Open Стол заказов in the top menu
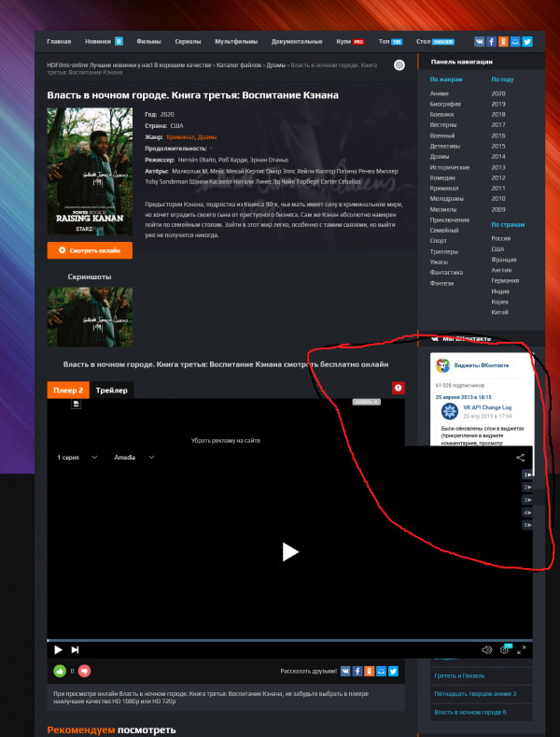 [435, 41]
